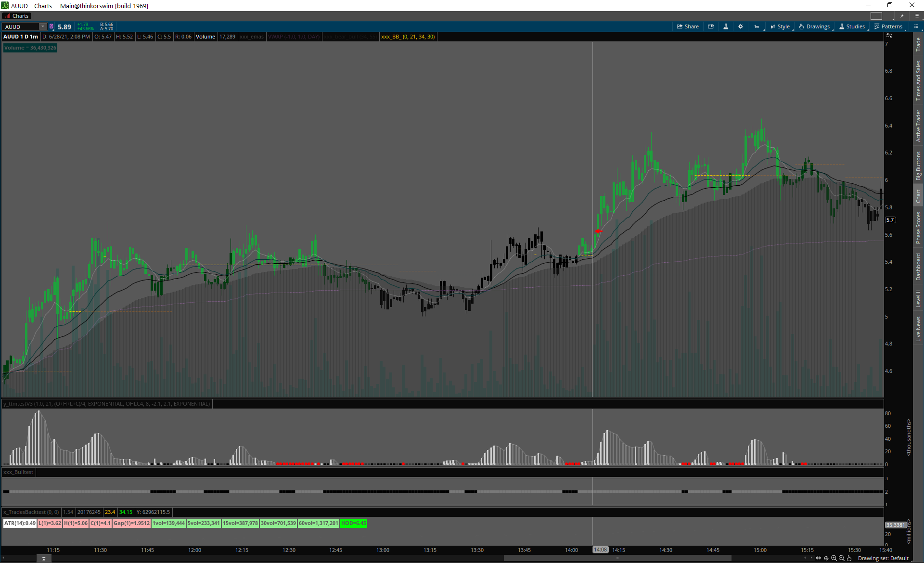Open the Times And Sales sidebar tab
Viewport: 924px width, 563px height.
918,80
